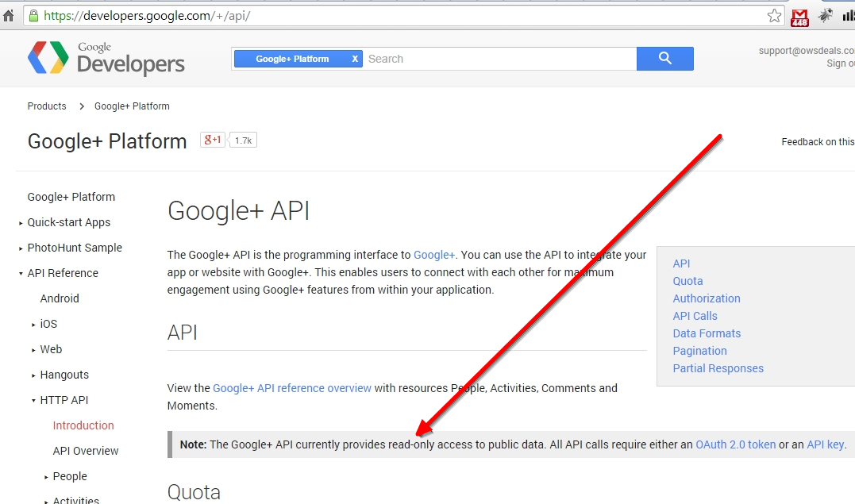Click the Quota section heading

coord(194,492)
